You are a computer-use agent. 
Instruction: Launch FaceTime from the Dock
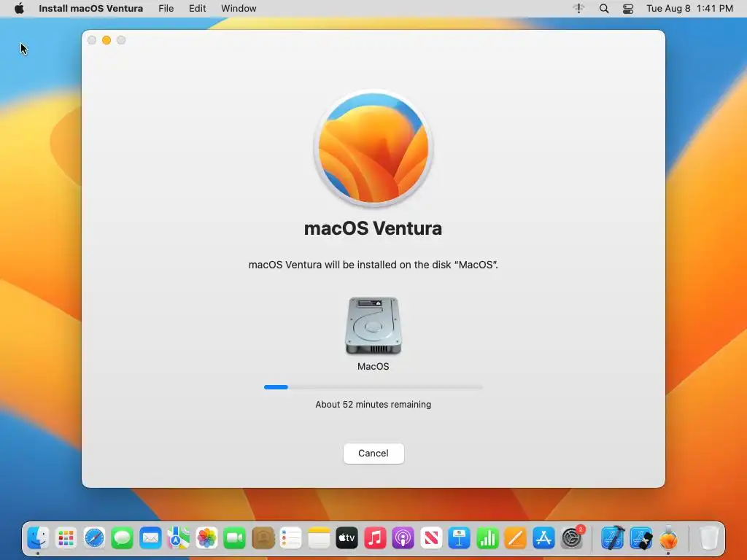(x=234, y=539)
